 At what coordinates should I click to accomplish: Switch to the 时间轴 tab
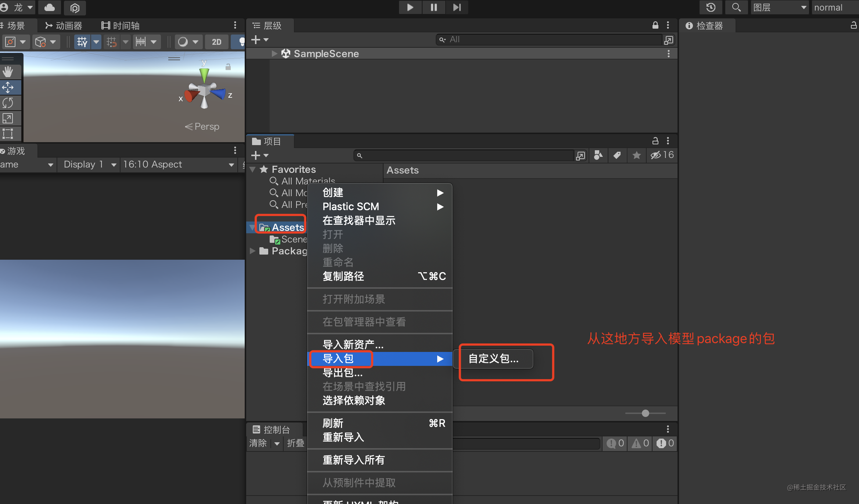[x=119, y=25]
